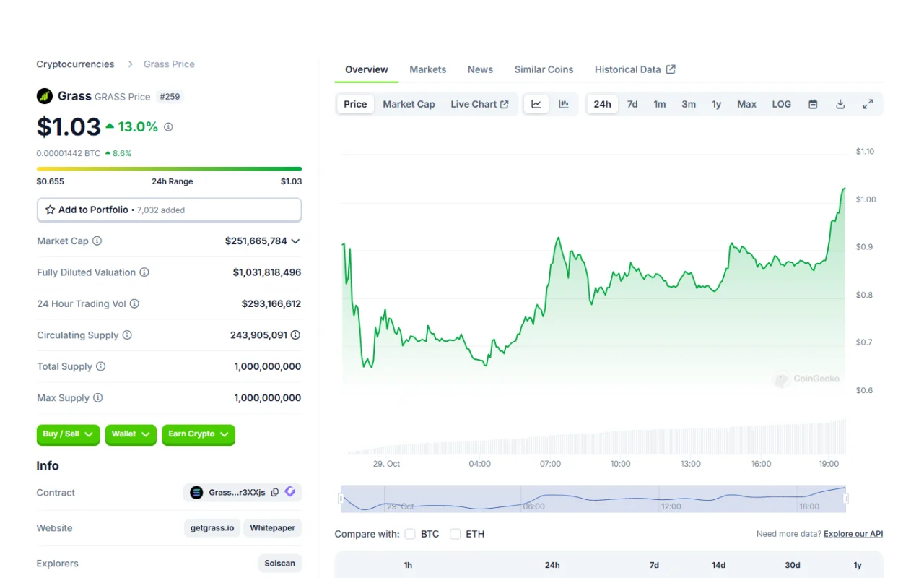924x578 pixels.
Task: Open the Whitepaper link
Action: [x=273, y=528]
